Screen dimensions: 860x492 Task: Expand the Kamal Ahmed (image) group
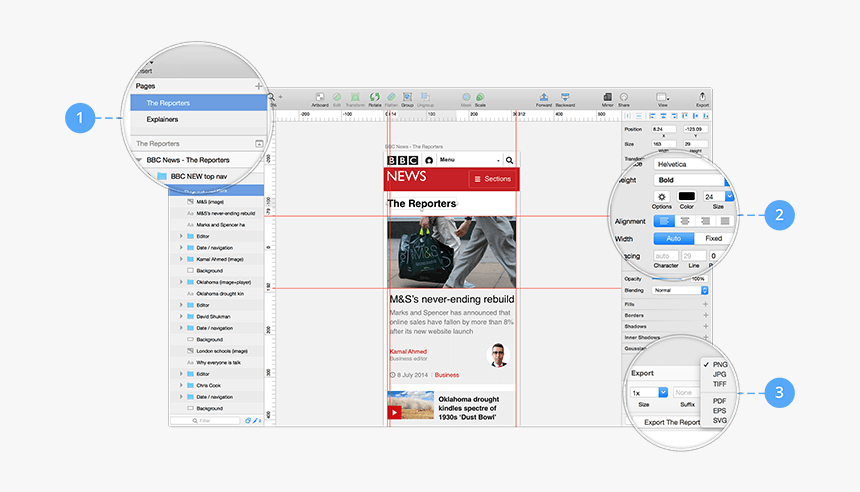click(181, 259)
